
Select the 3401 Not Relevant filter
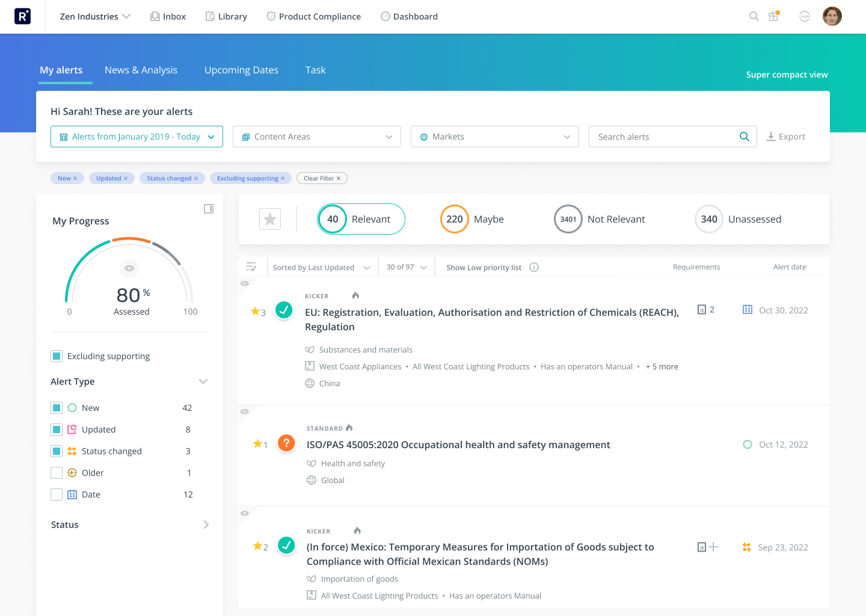coord(600,219)
